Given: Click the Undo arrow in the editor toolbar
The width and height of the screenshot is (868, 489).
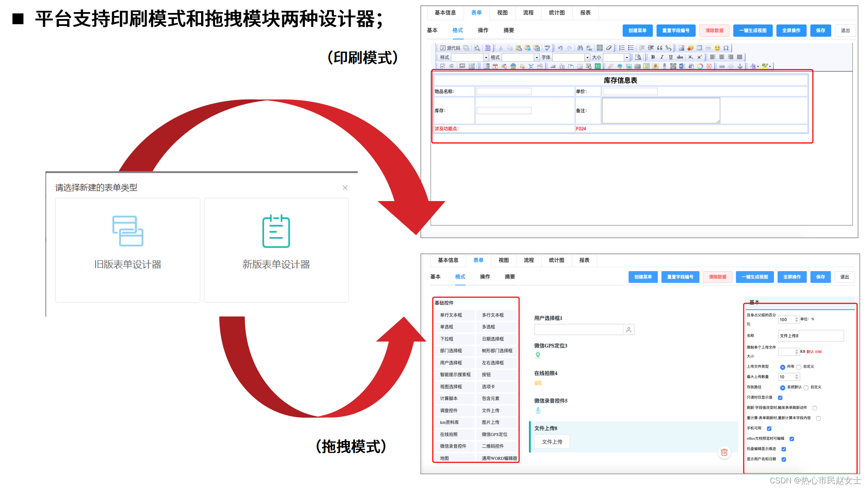Looking at the screenshot, I should (561, 48).
